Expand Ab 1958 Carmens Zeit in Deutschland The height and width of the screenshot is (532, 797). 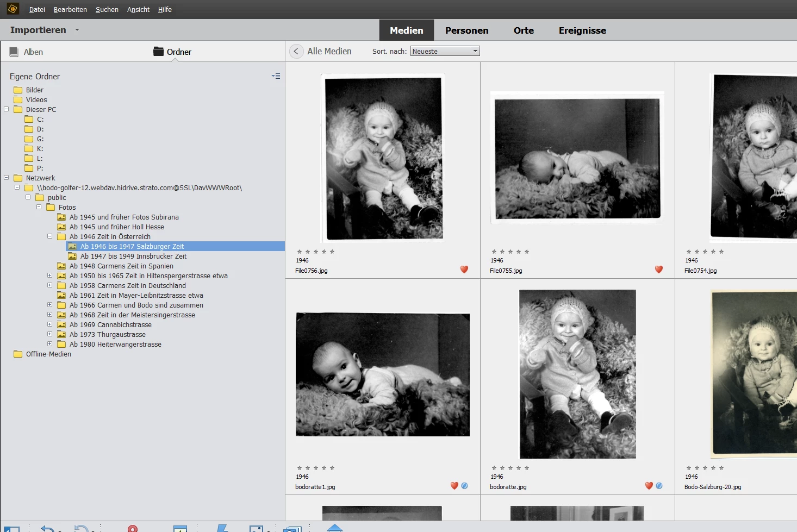pos(49,285)
